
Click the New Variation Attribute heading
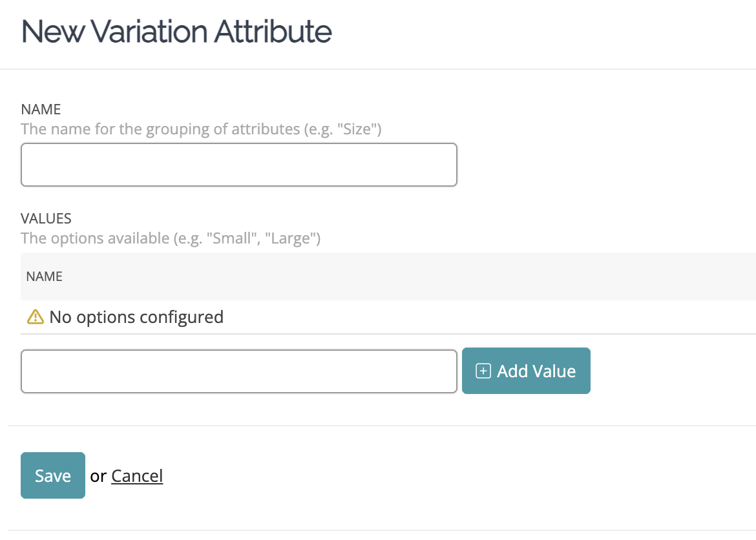coord(176,31)
